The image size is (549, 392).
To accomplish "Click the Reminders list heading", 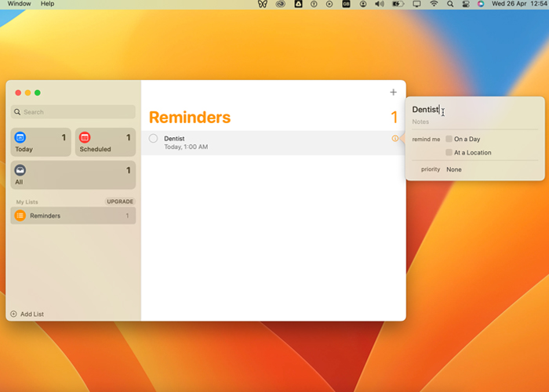I will point(190,118).
